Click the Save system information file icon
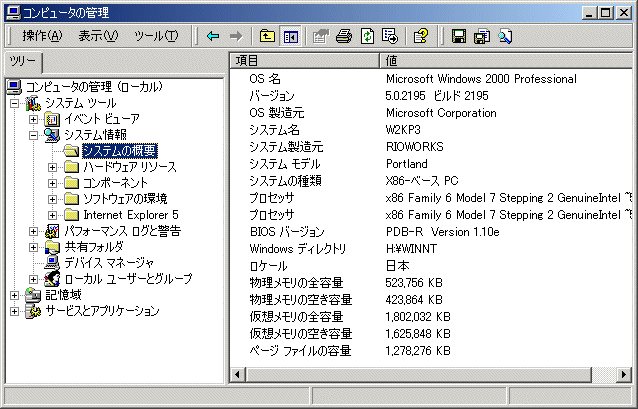This screenshot has width=638, height=409. (x=482, y=36)
